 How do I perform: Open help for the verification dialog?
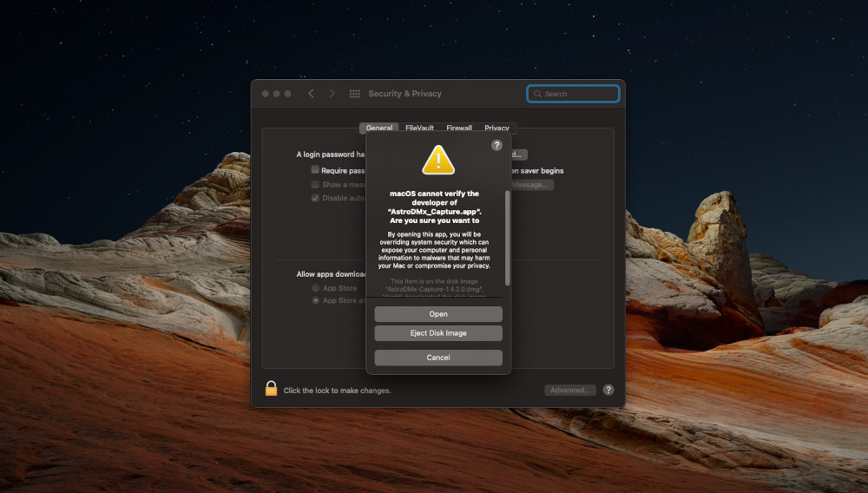(496, 145)
